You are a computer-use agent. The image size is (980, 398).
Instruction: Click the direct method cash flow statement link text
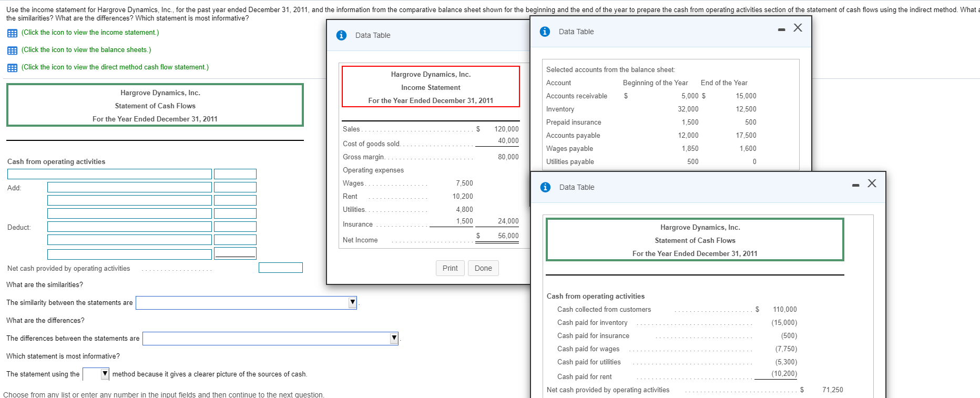(115, 67)
